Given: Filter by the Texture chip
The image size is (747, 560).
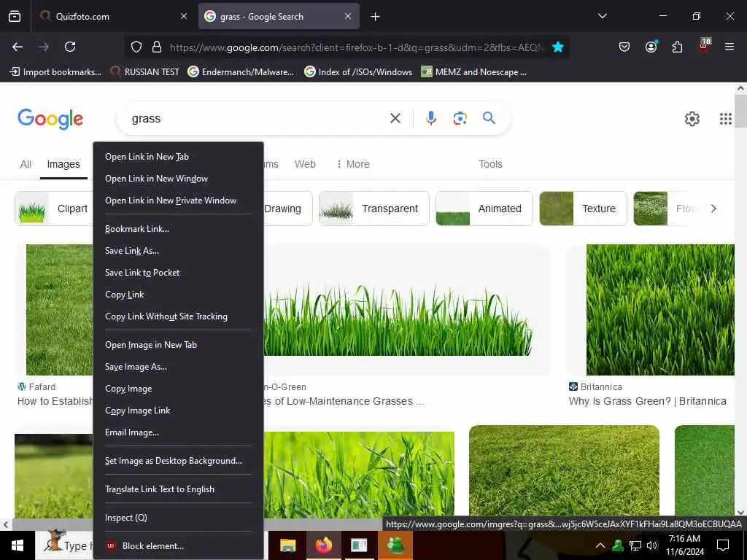Looking at the screenshot, I should [x=583, y=209].
